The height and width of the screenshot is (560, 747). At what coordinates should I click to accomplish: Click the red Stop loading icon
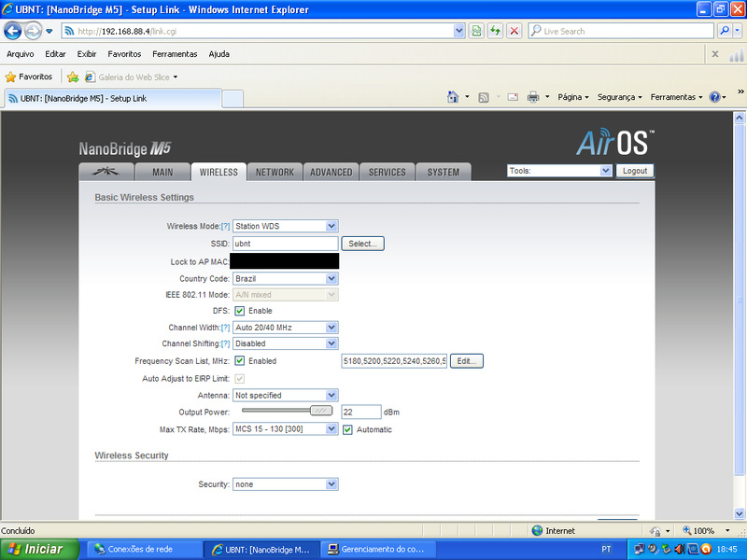(x=514, y=32)
